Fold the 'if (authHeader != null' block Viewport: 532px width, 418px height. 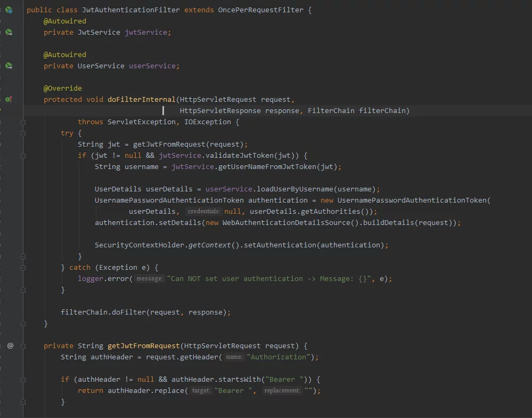pos(23,380)
